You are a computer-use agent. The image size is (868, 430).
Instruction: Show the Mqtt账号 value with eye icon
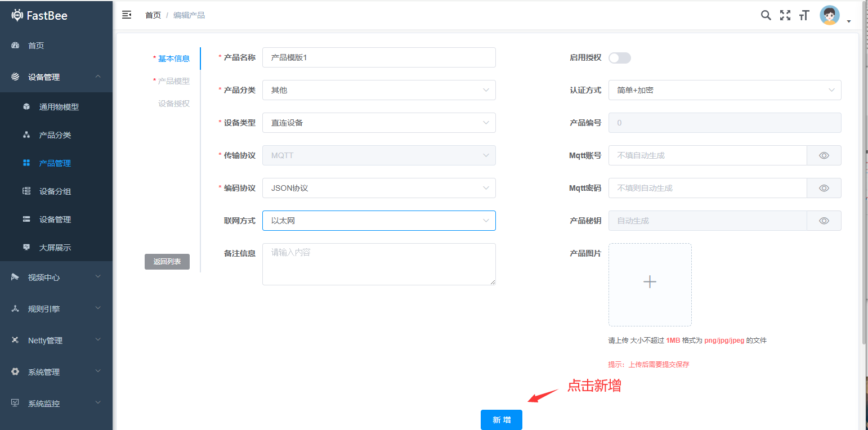(x=824, y=155)
